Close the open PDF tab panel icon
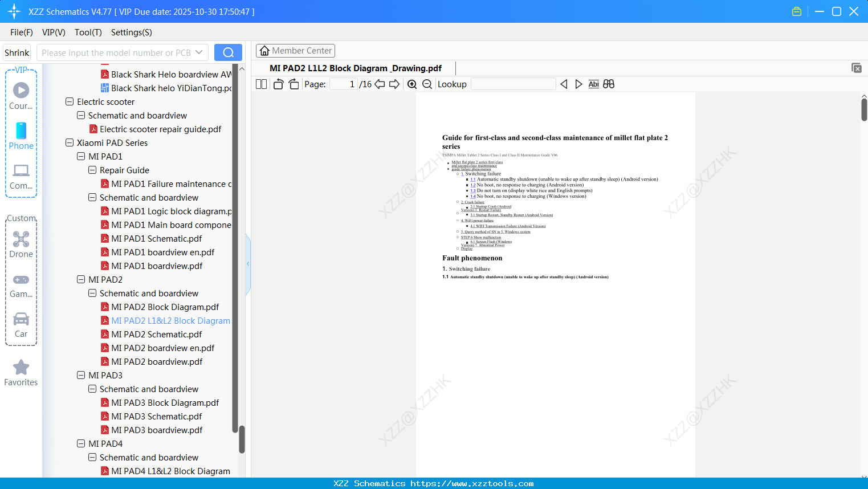868x489 pixels. [857, 68]
